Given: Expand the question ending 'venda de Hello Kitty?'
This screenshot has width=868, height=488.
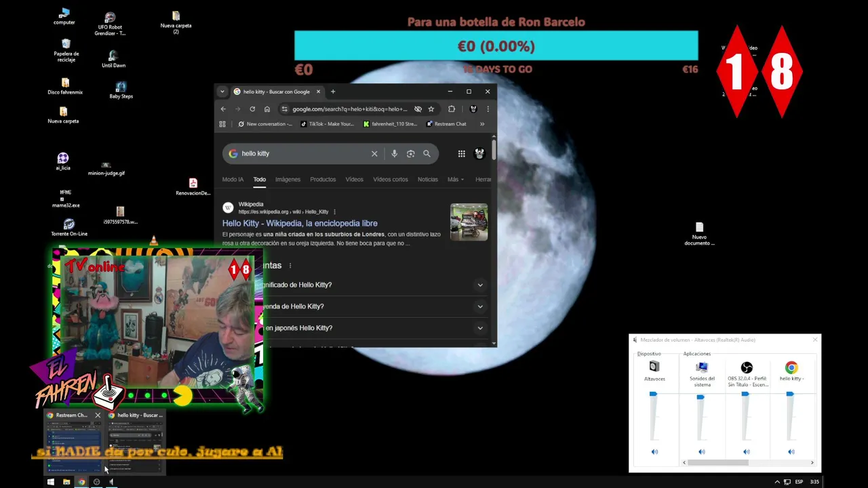Looking at the screenshot, I should (x=480, y=306).
